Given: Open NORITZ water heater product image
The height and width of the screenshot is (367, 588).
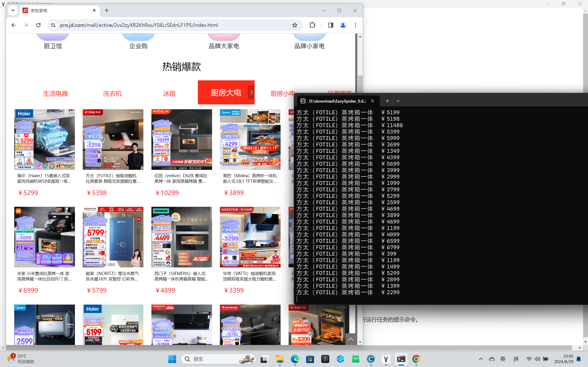Looking at the screenshot, I should pos(113,237).
